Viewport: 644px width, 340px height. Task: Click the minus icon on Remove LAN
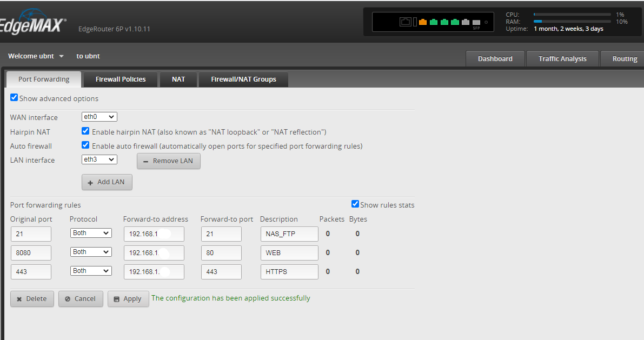145,162
